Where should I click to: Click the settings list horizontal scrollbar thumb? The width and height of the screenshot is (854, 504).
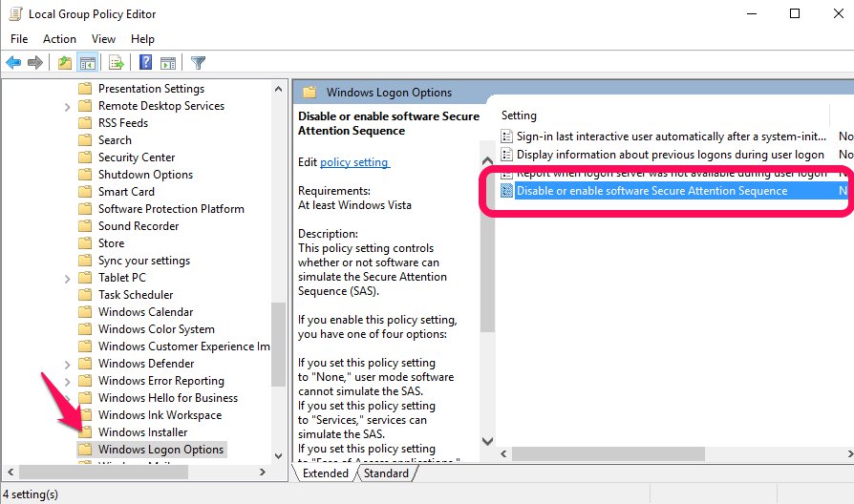[608, 453]
